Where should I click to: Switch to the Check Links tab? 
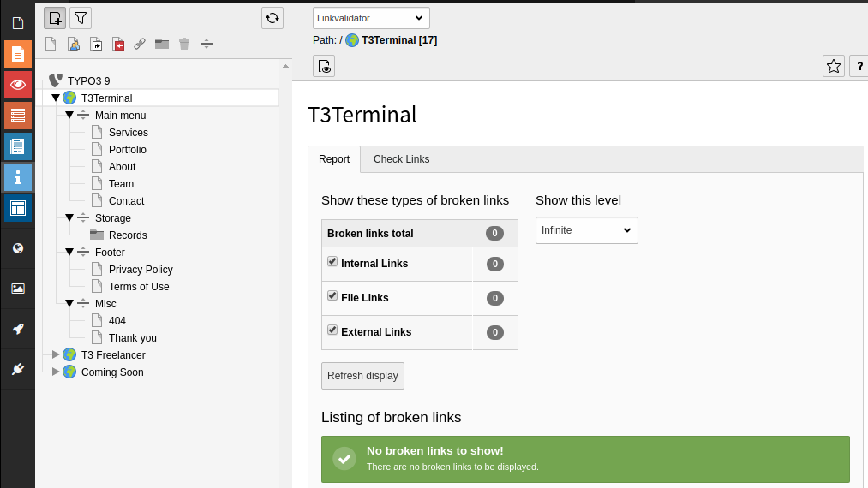pyautogui.click(x=401, y=159)
